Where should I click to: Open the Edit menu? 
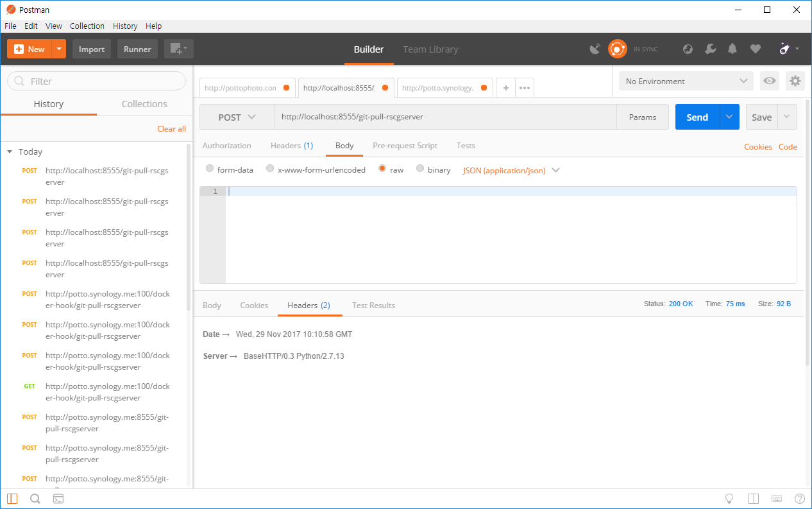tap(31, 26)
